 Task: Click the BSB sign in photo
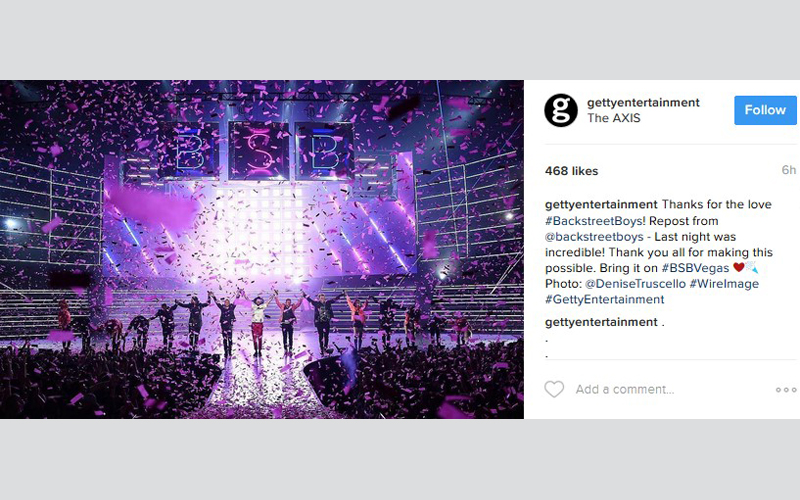tap(258, 151)
